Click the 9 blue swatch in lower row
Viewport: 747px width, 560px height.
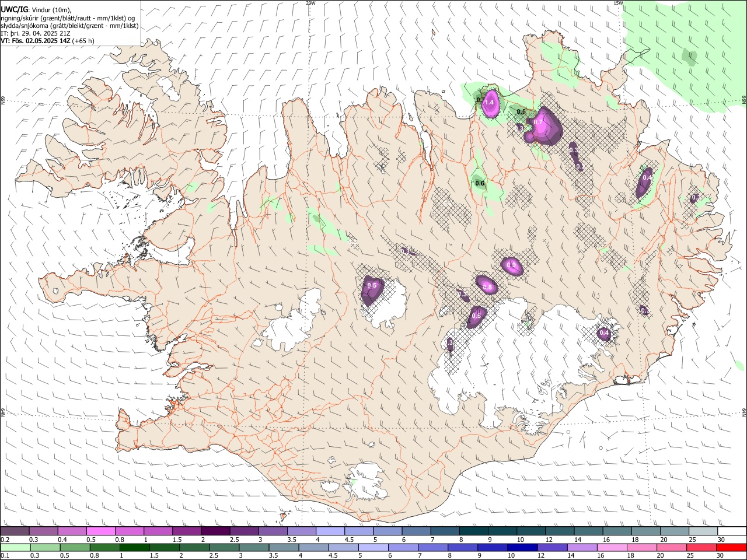(x=492, y=547)
